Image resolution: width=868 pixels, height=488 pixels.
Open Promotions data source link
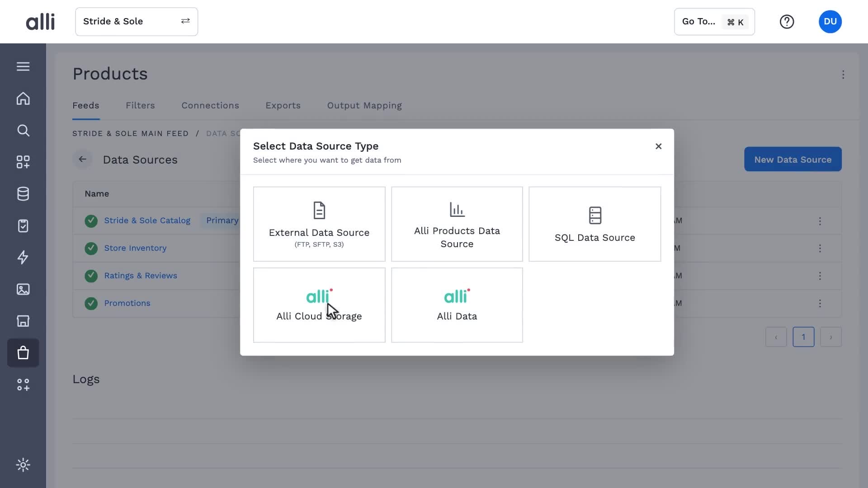127,303
